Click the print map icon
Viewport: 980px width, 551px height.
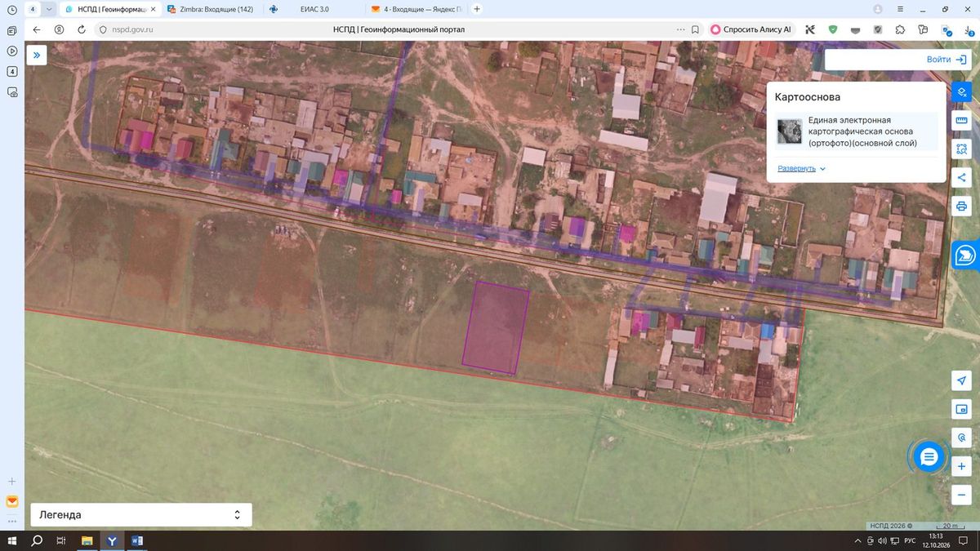tap(961, 206)
